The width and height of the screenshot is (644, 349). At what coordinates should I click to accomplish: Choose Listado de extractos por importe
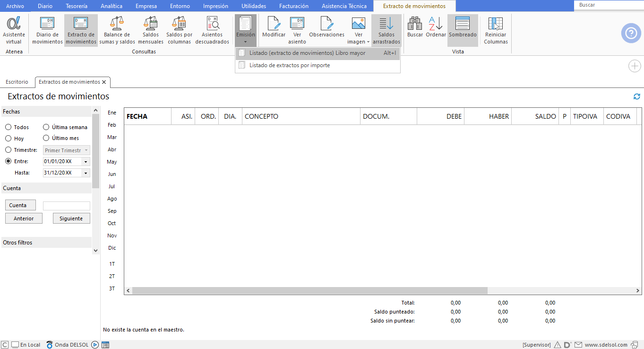point(318,65)
